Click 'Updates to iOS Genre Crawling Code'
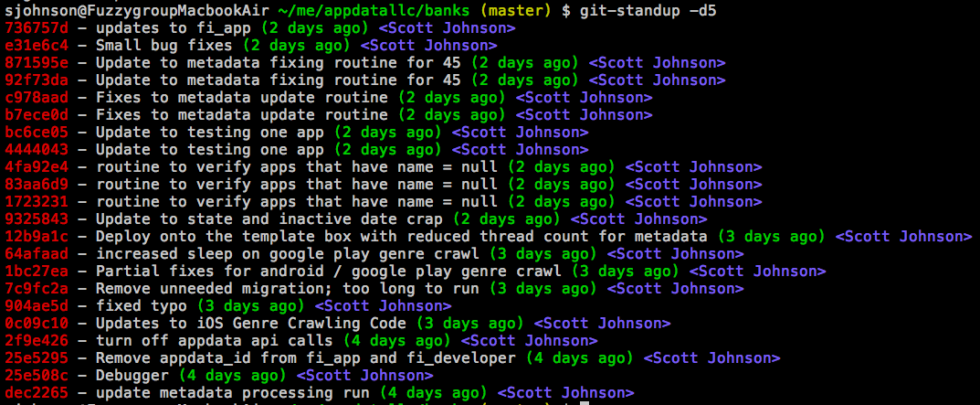Screen dimensions: 980x405 (x=250, y=324)
